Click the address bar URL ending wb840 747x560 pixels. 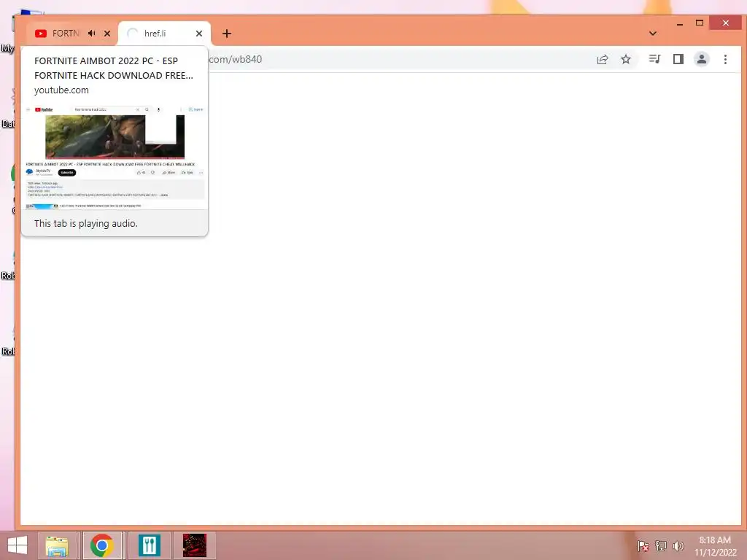click(236, 59)
